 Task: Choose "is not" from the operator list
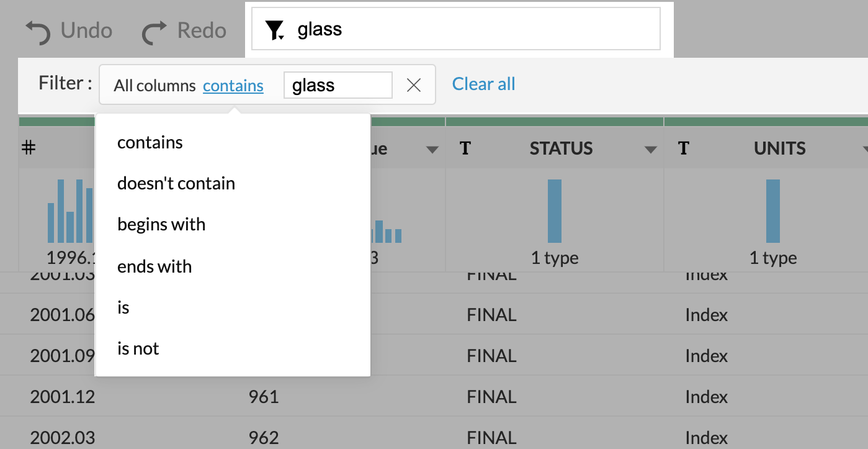click(138, 349)
